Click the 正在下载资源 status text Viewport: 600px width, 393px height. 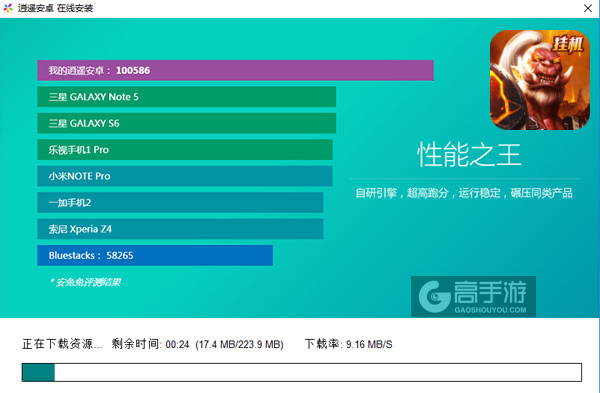click(x=62, y=344)
